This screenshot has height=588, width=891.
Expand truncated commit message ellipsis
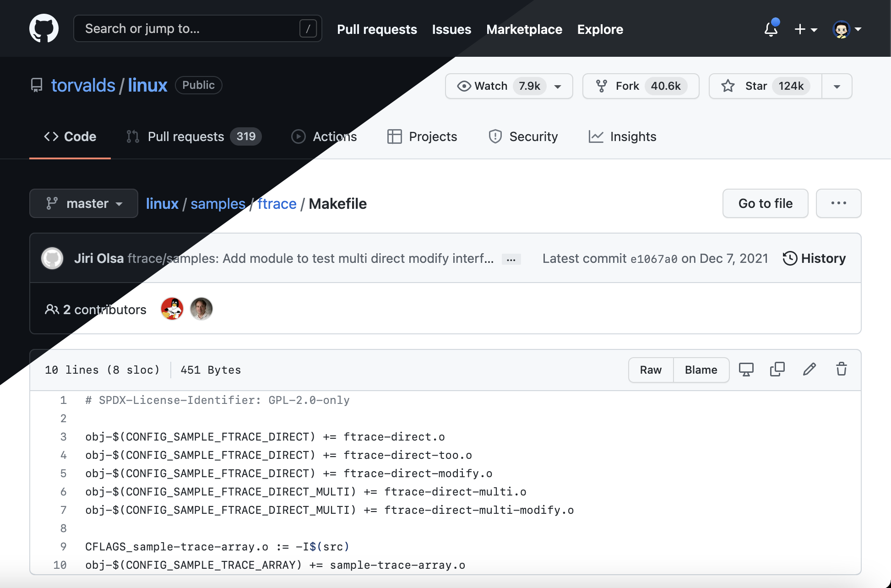(x=511, y=259)
